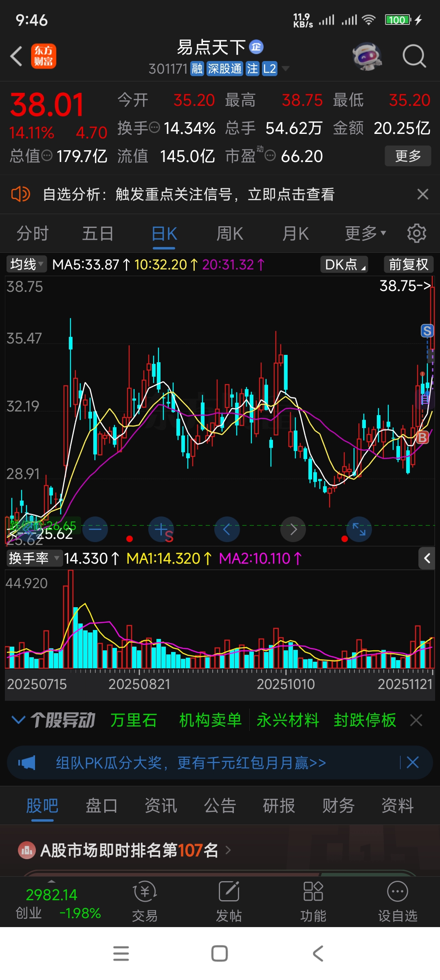
Task: Open 组队PK瓜分大奖 promotion link
Action: click(x=191, y=762)
